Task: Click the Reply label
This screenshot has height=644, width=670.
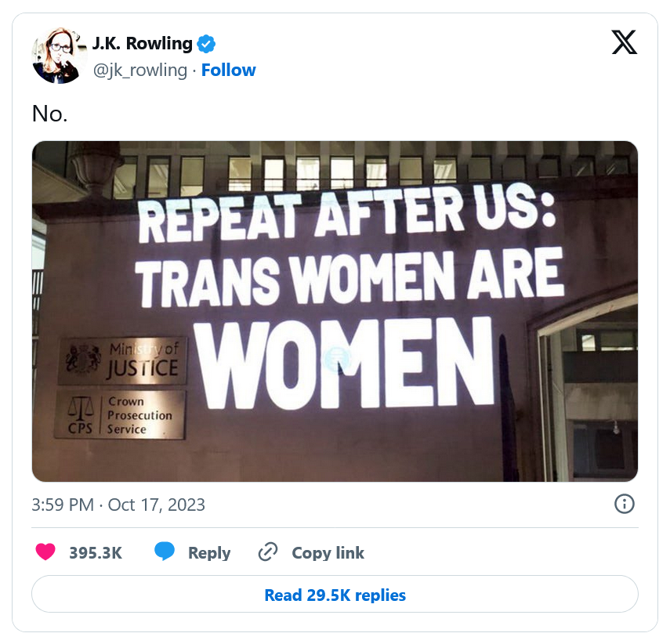Action: click(209, 553)
